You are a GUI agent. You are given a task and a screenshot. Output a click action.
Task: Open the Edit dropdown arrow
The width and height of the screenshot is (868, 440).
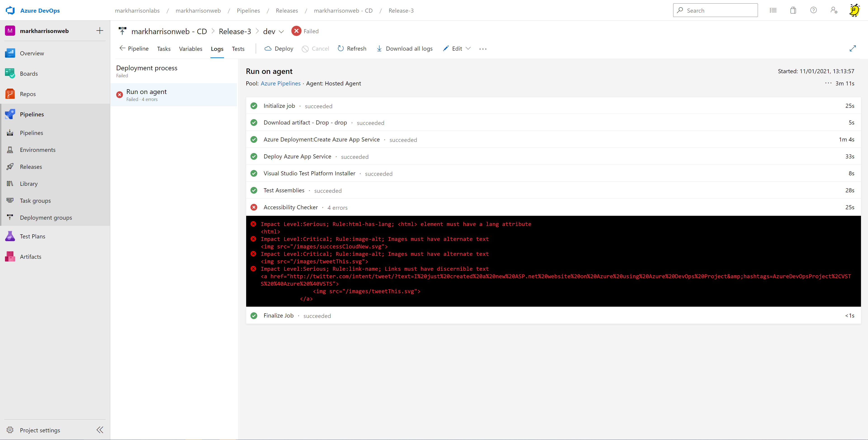coord(468,49)
